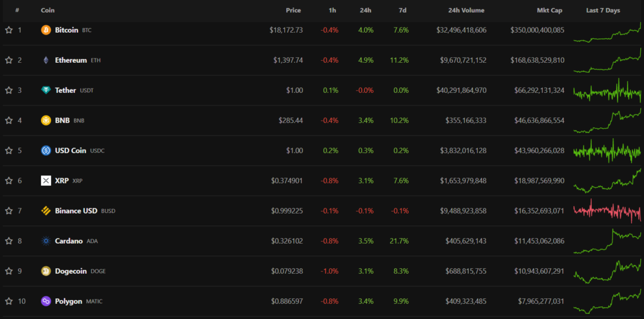Open the Ethereum coin page link
This screenshot has width=644, height=319.
click(x=71, y=60)
